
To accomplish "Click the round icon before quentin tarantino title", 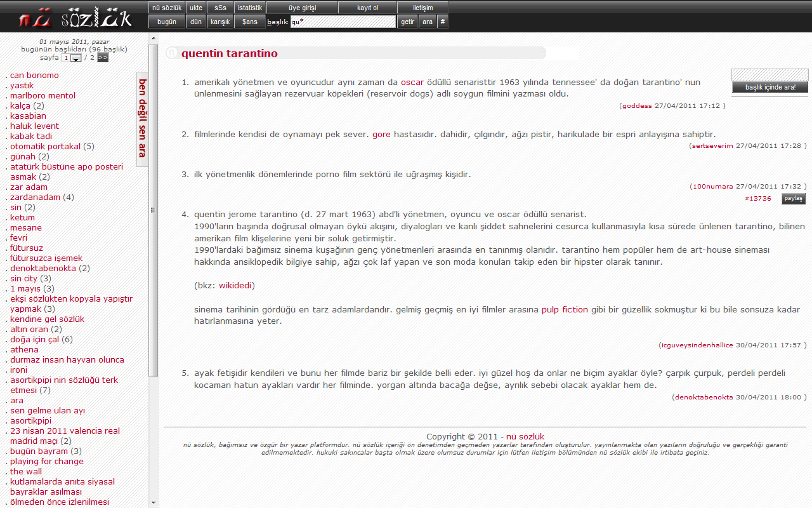I will (x=171, y=53).
